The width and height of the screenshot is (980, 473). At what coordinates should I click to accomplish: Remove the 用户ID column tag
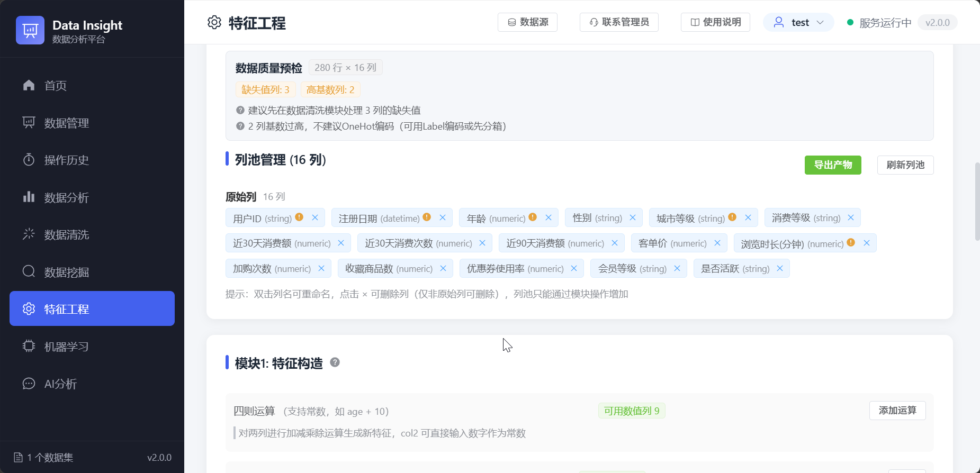[x=315, y=217]
